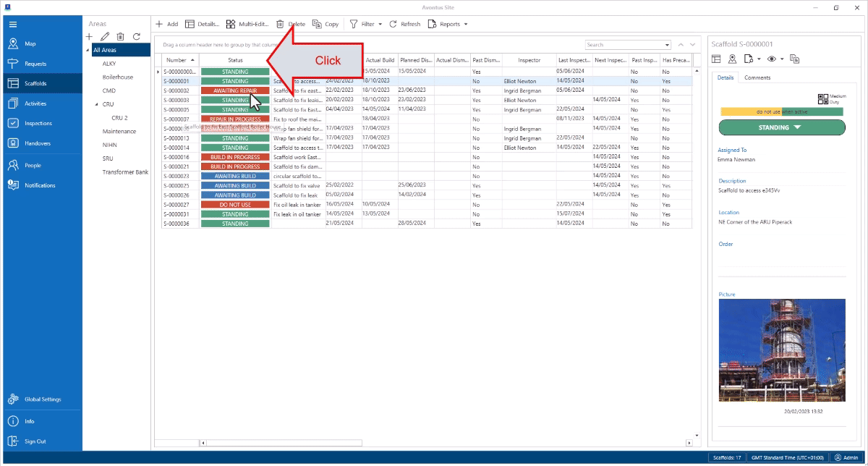Click the Admin user in status bar

[x=846, y=457]
